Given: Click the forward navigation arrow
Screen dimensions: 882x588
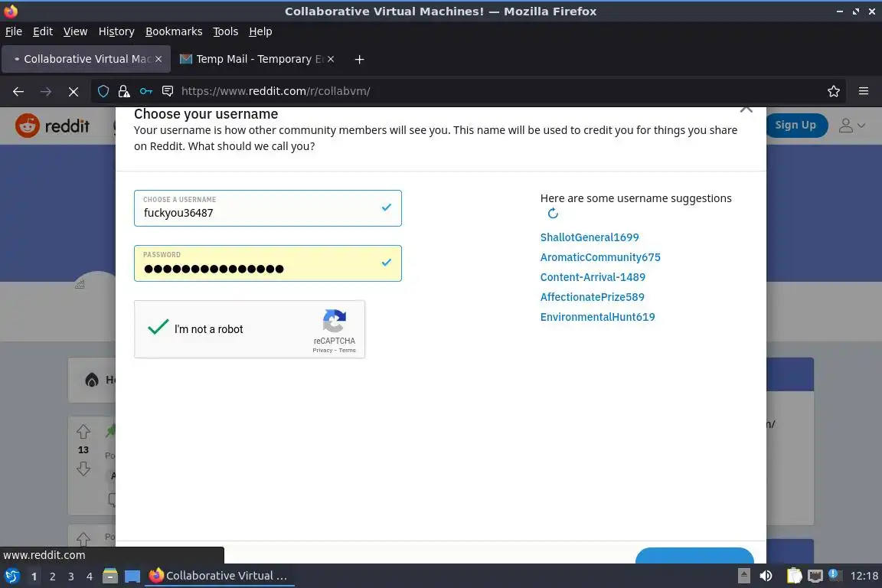Looking at the screenshot, I should 46,91.
